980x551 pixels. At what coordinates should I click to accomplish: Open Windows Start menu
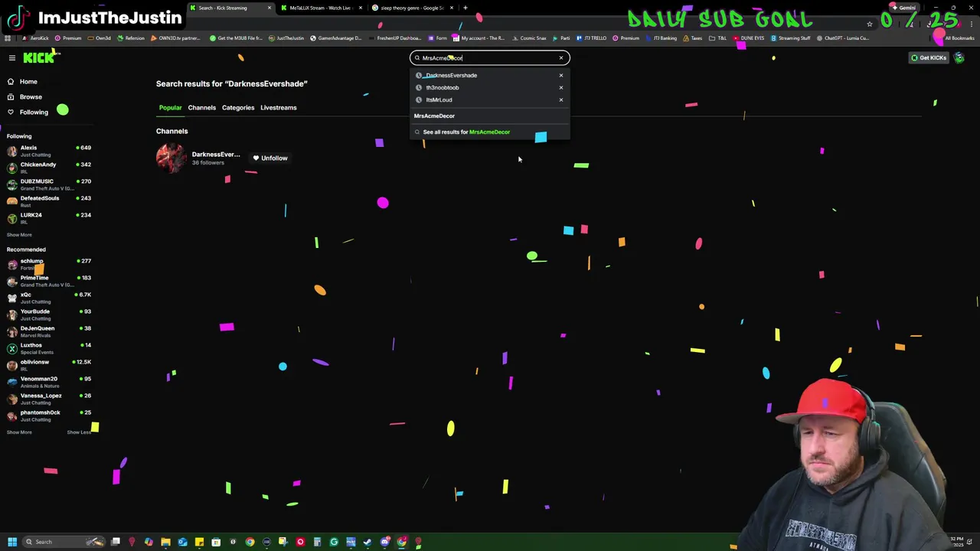[12, 542]
